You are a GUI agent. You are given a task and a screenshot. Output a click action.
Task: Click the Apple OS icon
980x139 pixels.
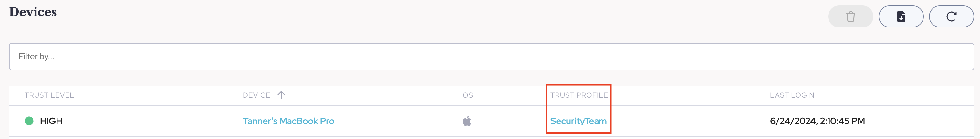(x=467, y=121)
